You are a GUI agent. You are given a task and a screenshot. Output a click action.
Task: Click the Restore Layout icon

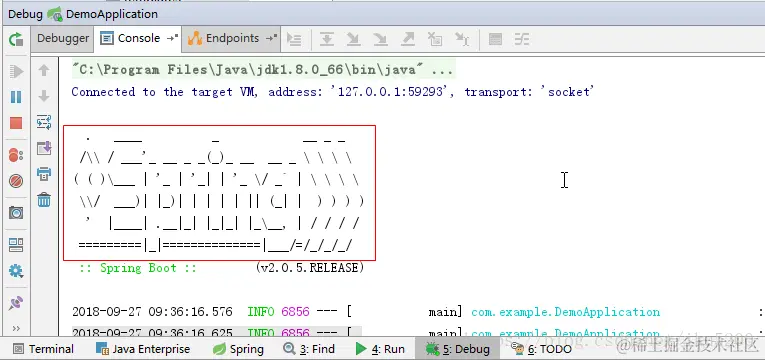16,245
